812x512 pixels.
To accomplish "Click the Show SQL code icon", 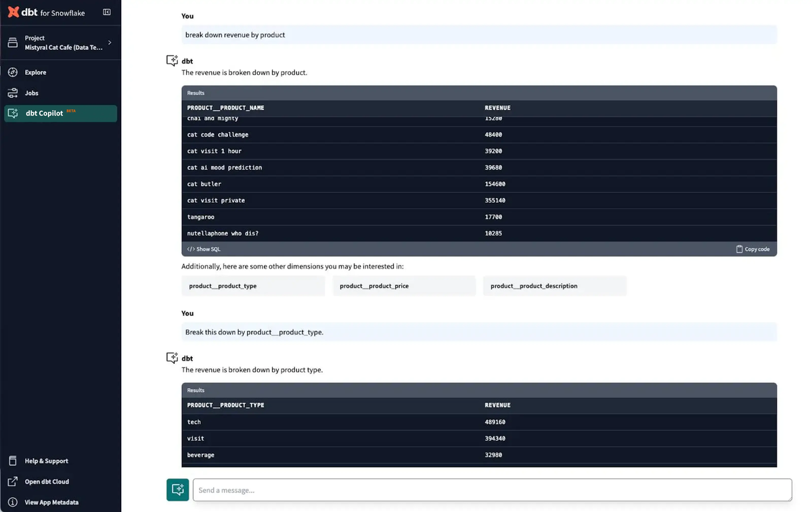I will click(x=191, y=249).
